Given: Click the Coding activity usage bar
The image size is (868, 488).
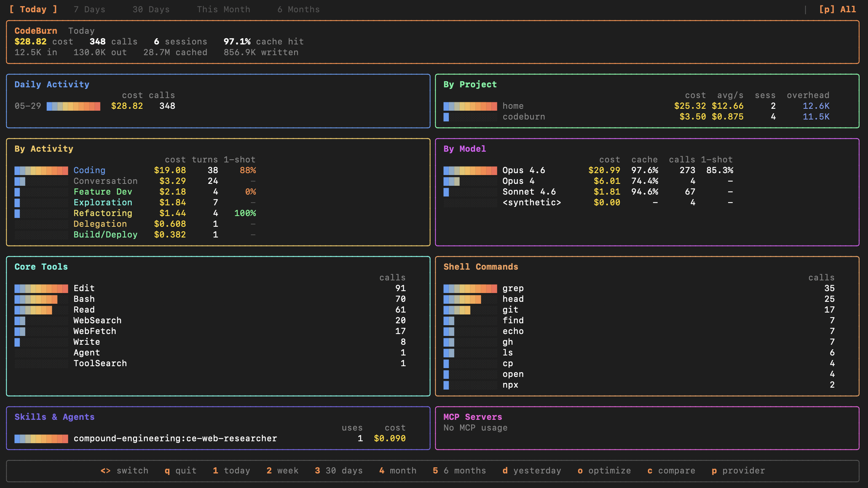Looking at the screenshot, I should (41, 170).
